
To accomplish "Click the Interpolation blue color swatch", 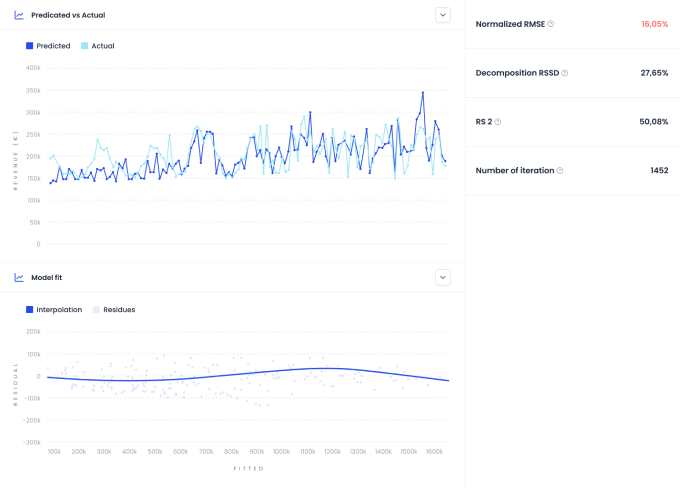I will [x=29, y=310].
